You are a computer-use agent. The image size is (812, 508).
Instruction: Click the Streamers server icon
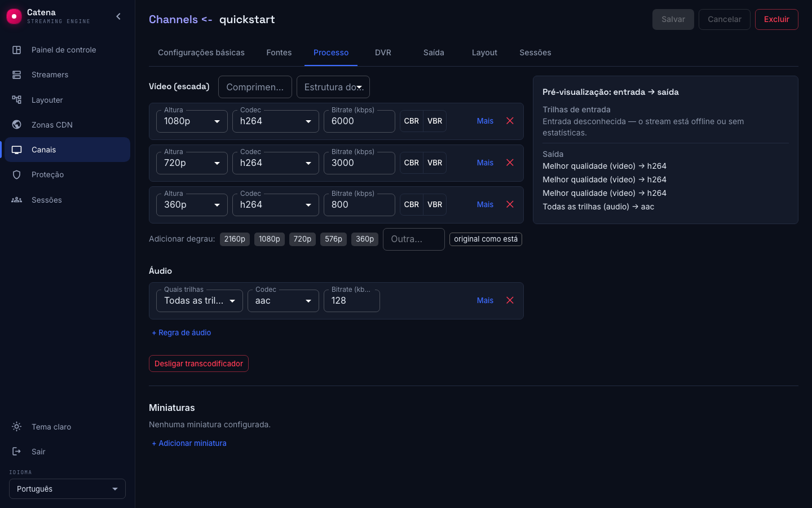pyautogui.click(x=17, y=75)
